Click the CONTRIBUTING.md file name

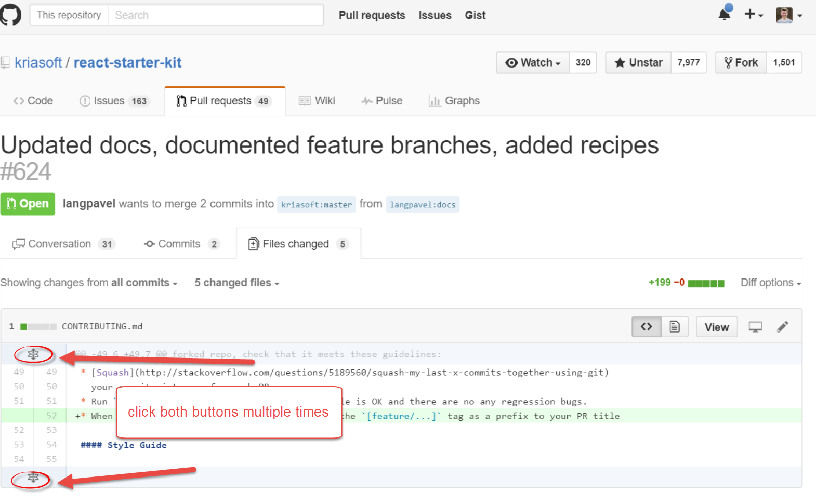tap(102, 326)
